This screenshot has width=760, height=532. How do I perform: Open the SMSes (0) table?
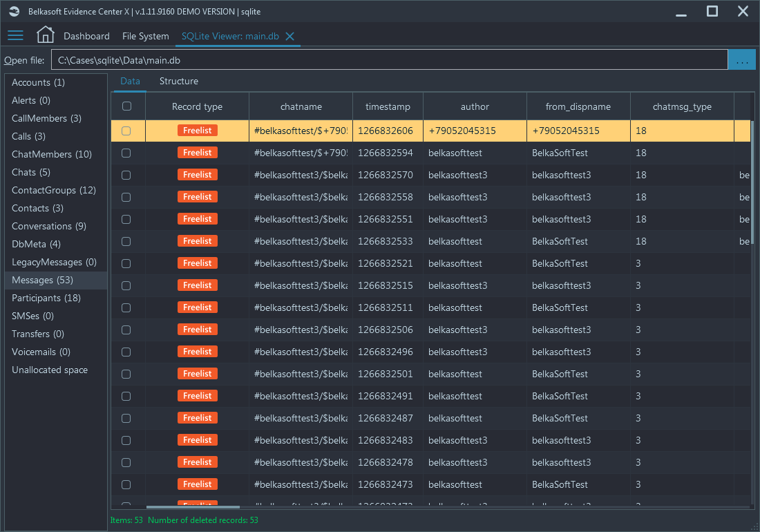tap(56, 316)
